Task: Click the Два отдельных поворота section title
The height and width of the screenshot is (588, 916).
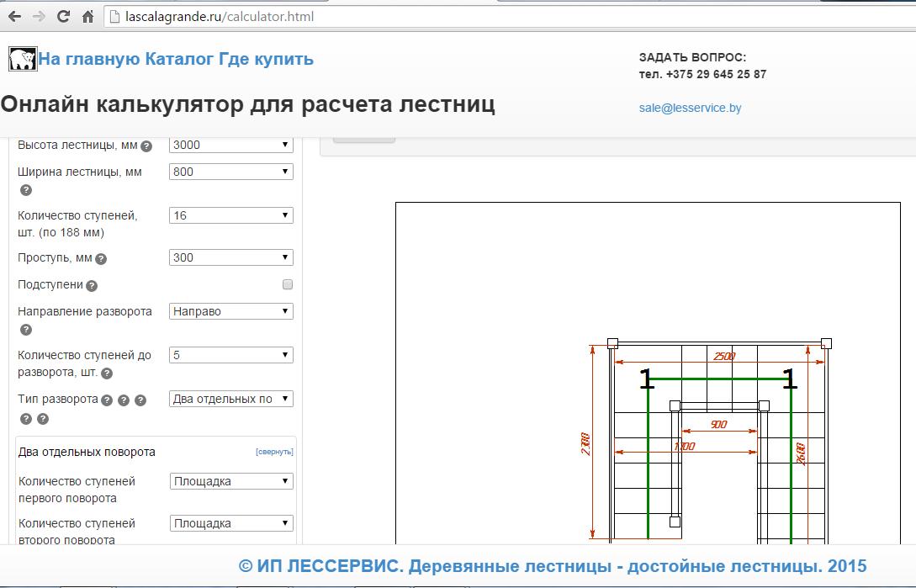Action: [87, 453]
